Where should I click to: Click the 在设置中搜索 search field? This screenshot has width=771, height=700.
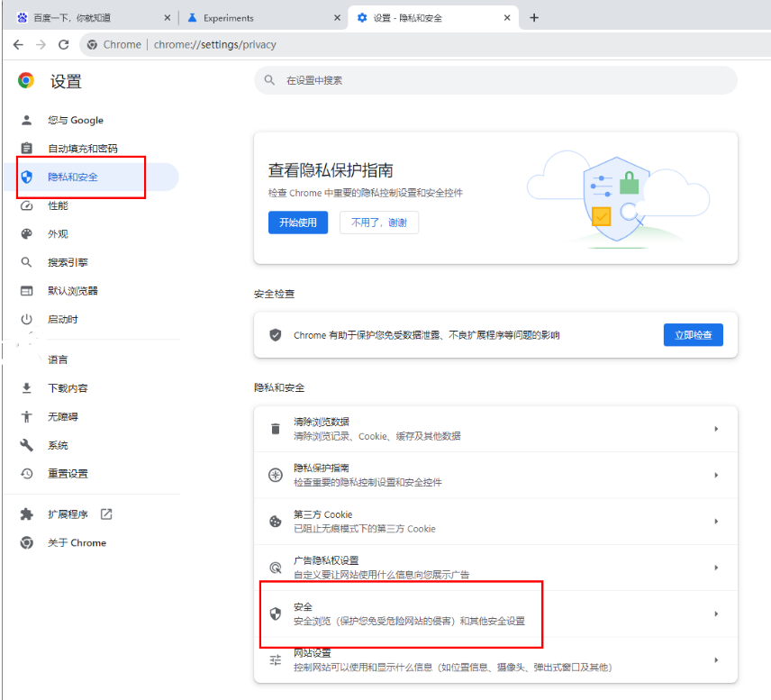[x=495, y=80]
